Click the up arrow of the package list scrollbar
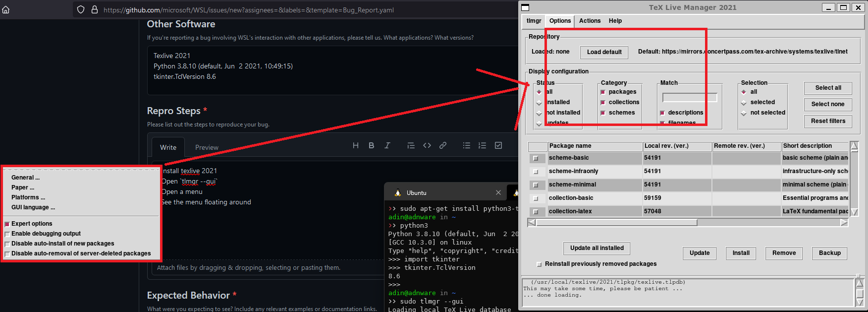The height and width of the screenshot is (312, 868). pyautogui.click(x=854, y=146)
